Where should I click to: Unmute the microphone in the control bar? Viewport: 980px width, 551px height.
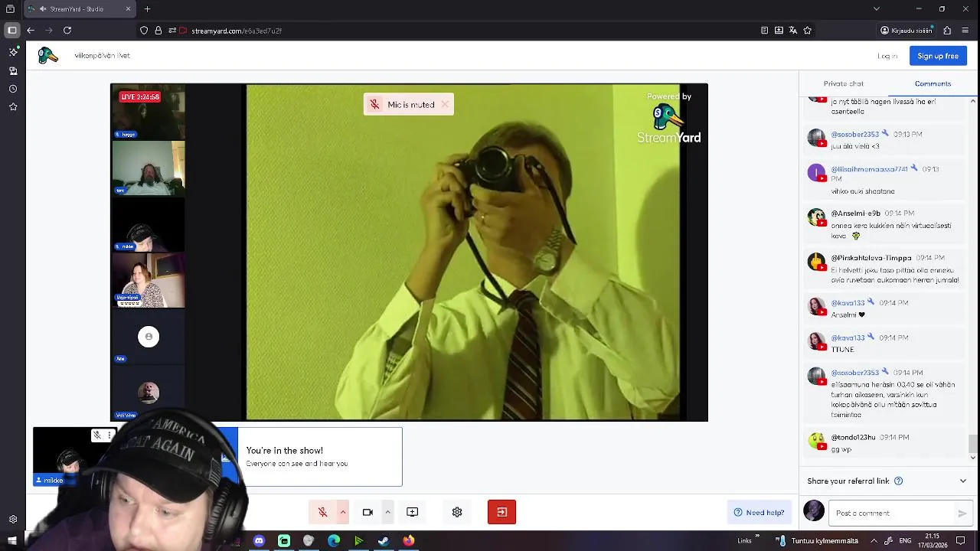[322, 512]
